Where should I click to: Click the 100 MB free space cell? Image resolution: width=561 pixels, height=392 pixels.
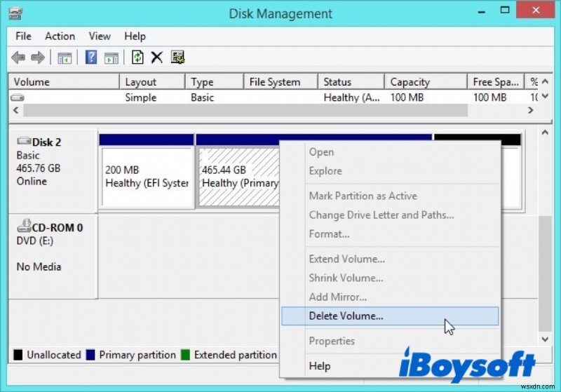coord(489,97)
